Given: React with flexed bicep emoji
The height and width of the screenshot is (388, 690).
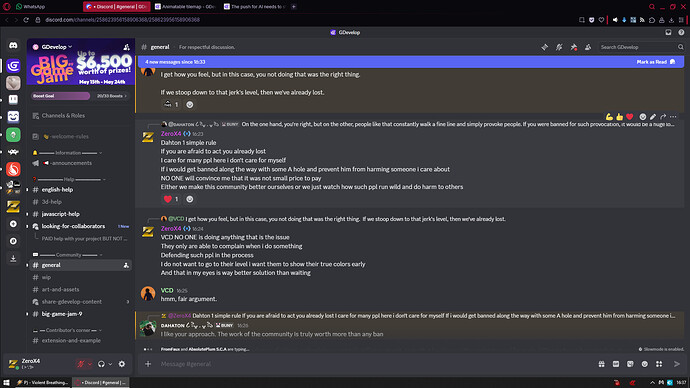Looking at the screenshot, I should (x=609, y=117).
